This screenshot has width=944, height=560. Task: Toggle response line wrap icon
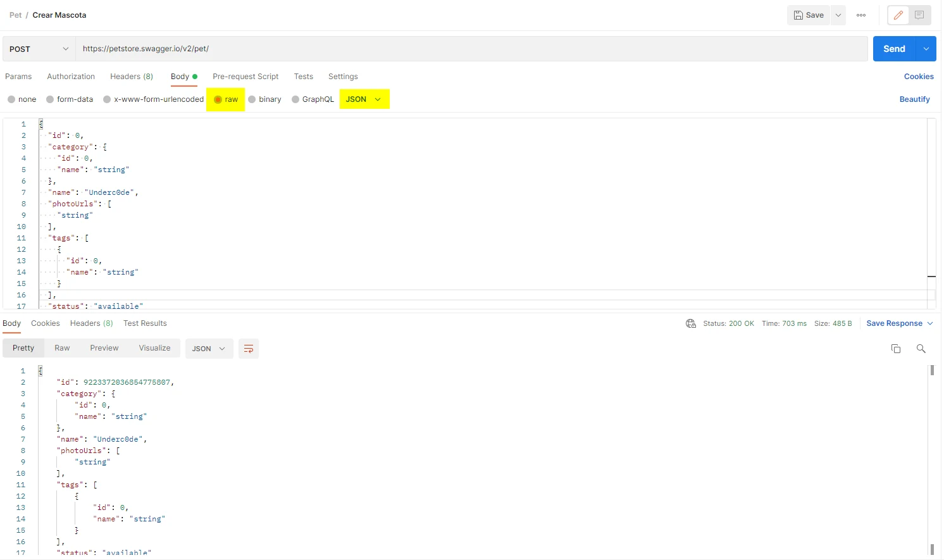pos(249,349)
